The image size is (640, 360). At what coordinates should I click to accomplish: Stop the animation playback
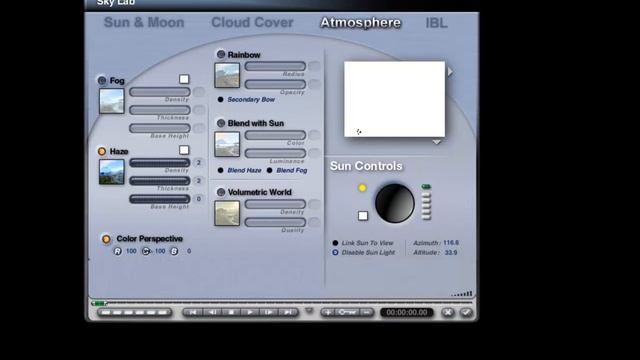coord(231,312)
